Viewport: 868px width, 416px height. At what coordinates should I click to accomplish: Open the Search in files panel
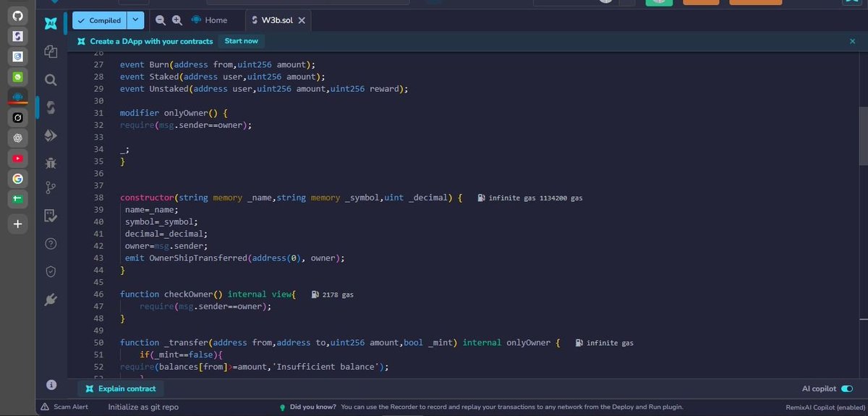pyautogui.click(x=51, y=80)
